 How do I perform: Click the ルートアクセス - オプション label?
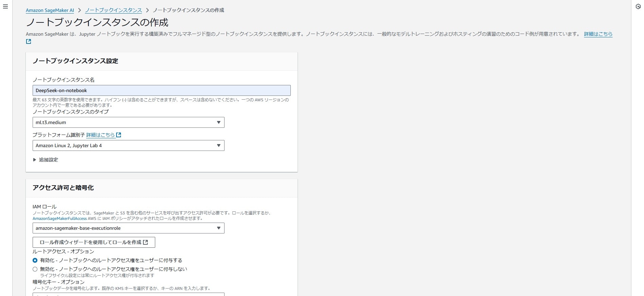click(x=63, y=251)
